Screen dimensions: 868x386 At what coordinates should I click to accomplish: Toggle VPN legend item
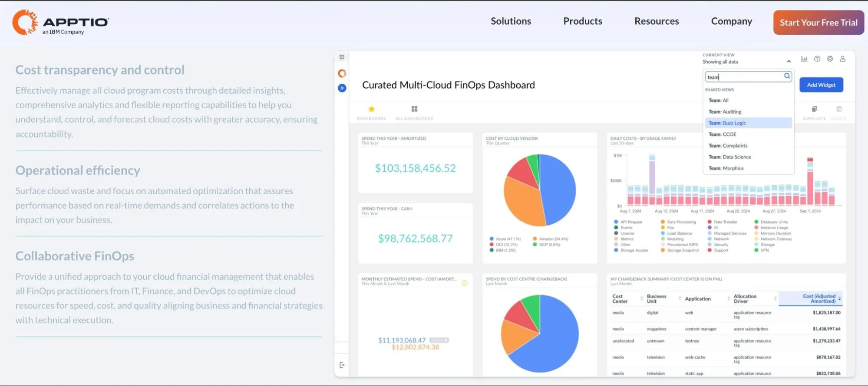(762, 250)
